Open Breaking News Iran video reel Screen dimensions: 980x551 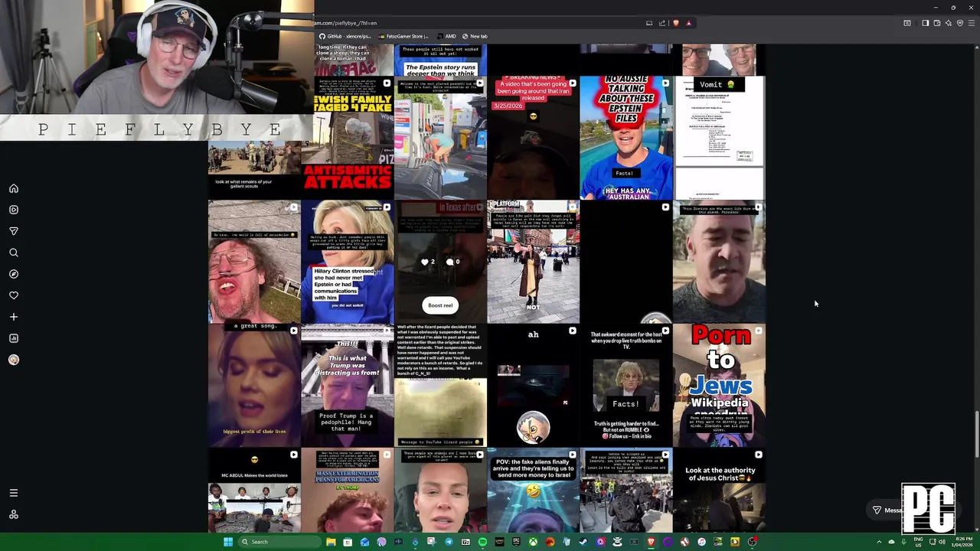pyautogui.click(x=533, y=138)
